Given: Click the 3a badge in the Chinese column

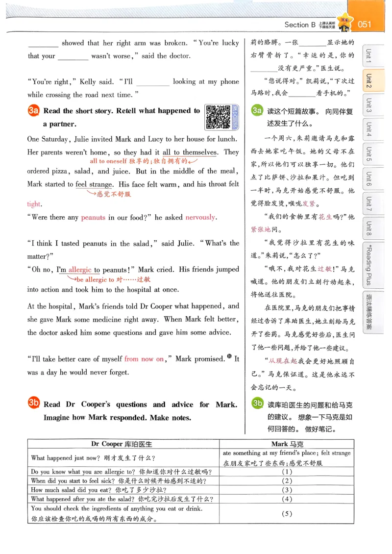Looking at the screenshot, I should [x=257, y=111].
